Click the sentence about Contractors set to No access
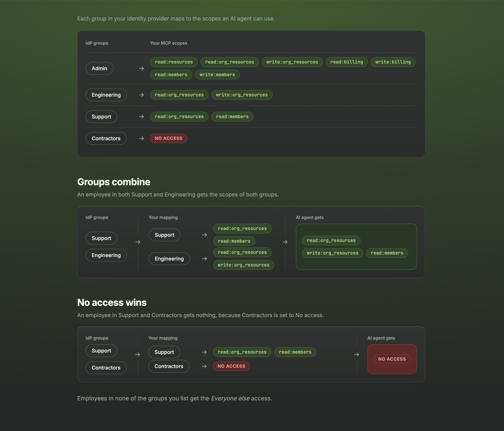504x431 pixels. tap(201, 315)
